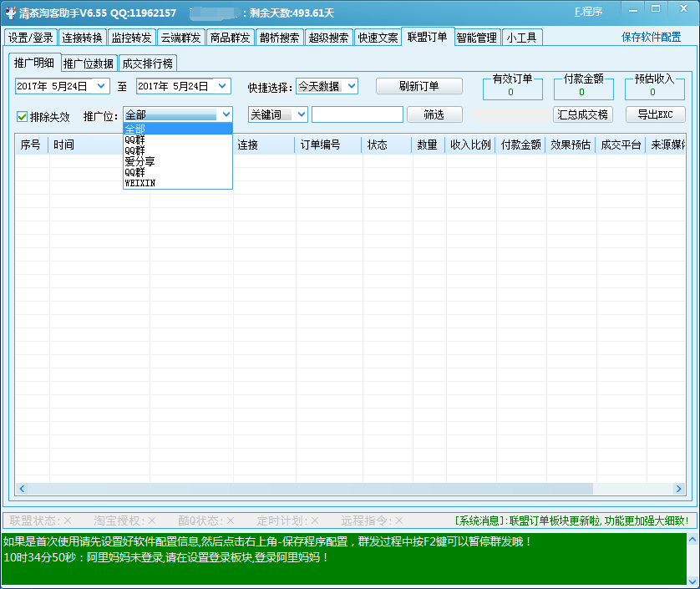The width and height of the screenshot is (700, 589).
Task: Open the 关键词 filter type dropdown
Action: pyautogui.click(x=277, y=114)
